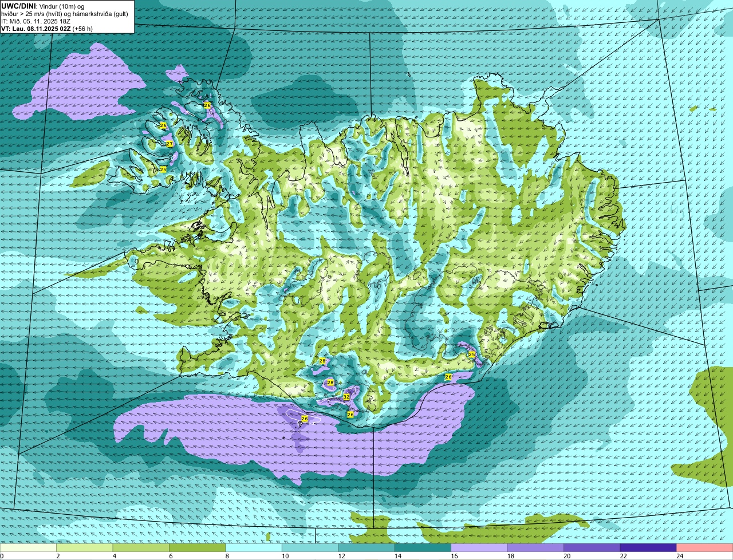Select the 16–18 m/s lavender legend swatch
The height and width of the screenshot is (560, 733).
click(x=479, y=548)
